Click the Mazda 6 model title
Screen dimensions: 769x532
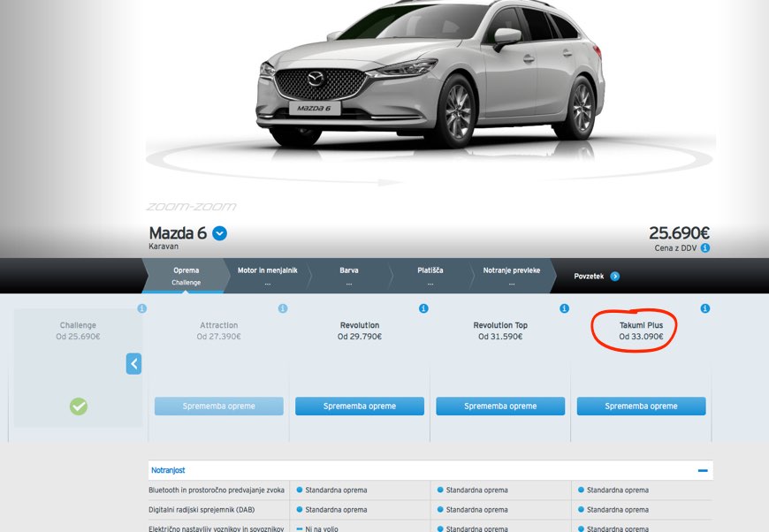(178, 233)
